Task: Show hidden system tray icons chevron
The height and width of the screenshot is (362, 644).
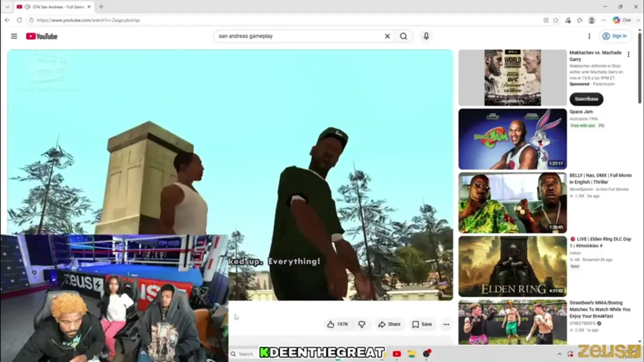Action: click(x=560, y=354)
